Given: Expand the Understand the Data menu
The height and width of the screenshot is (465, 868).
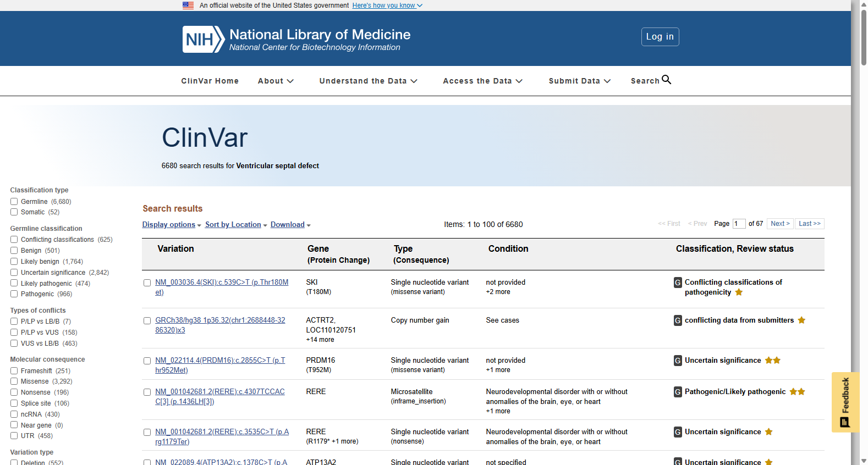Looking at the screenshot, I should tap(369, 81).
